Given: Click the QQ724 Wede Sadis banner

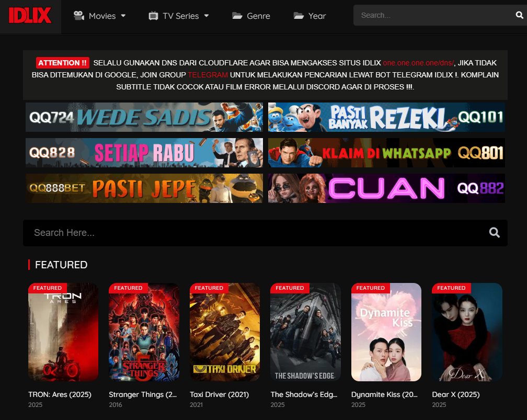Looking at the screenshot, I should pyautogui.click(x=144, y=117).
